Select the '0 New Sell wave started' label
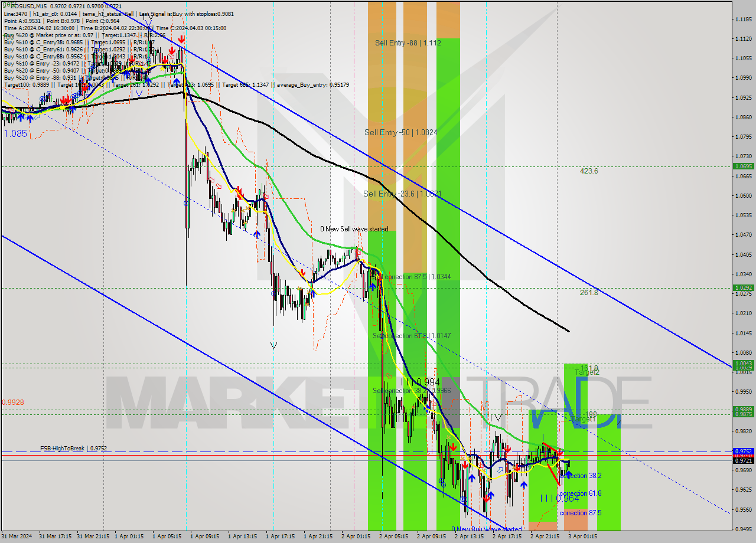Viewport: 756px width, 543px height. coord(354,229)
